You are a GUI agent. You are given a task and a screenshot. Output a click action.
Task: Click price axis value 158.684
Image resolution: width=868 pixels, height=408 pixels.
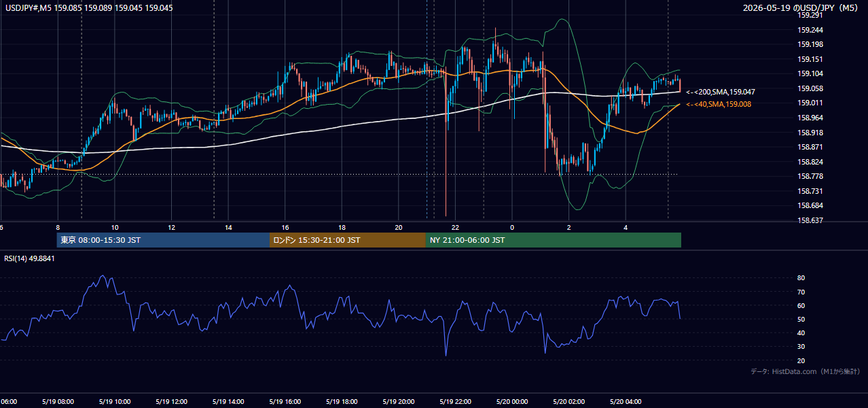(810, 205)
